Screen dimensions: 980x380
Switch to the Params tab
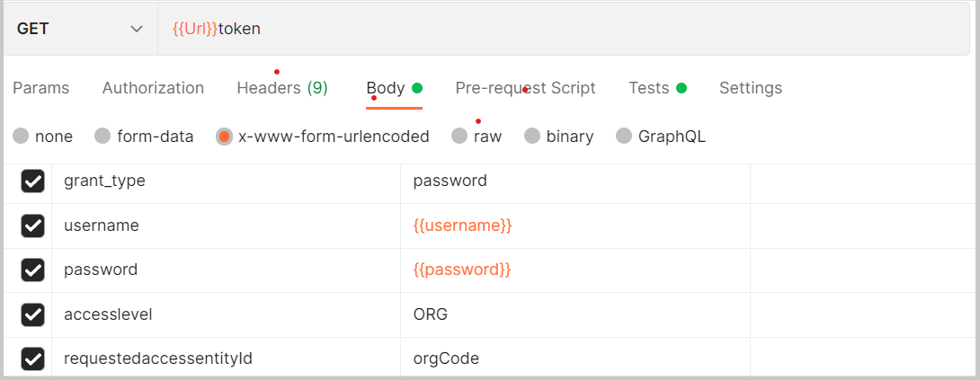40,88
